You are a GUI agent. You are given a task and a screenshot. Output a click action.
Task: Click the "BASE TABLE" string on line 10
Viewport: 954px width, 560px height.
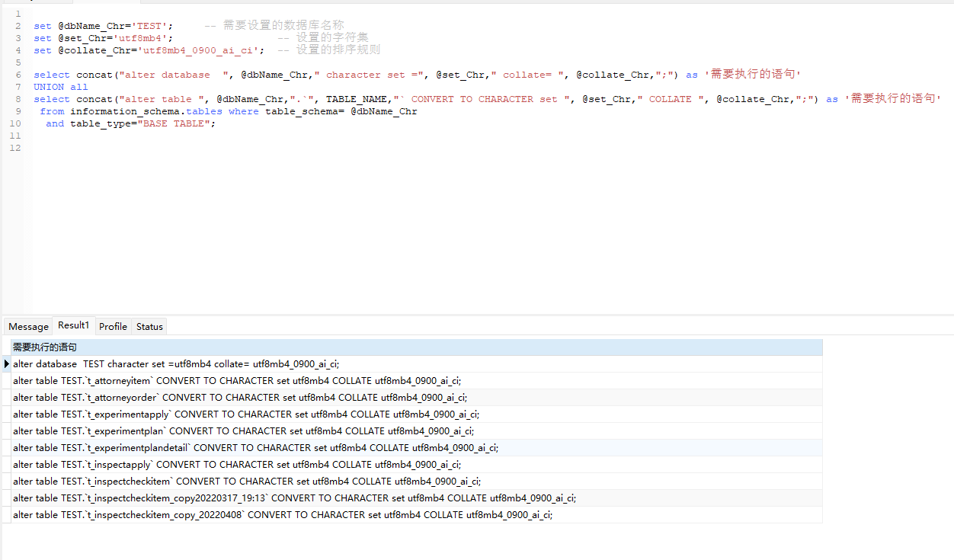(x=174, y=123)
